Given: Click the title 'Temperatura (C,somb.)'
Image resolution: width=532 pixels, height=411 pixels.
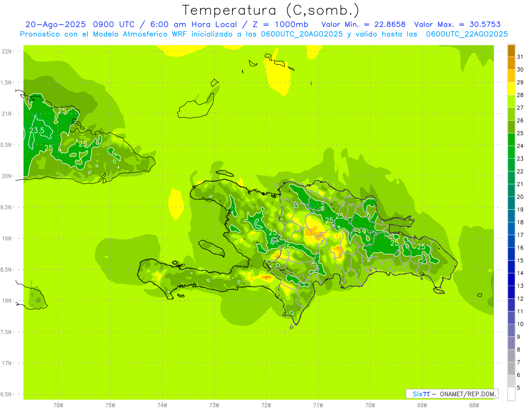Looking at the screenshot, I should (x=271, y=10).
